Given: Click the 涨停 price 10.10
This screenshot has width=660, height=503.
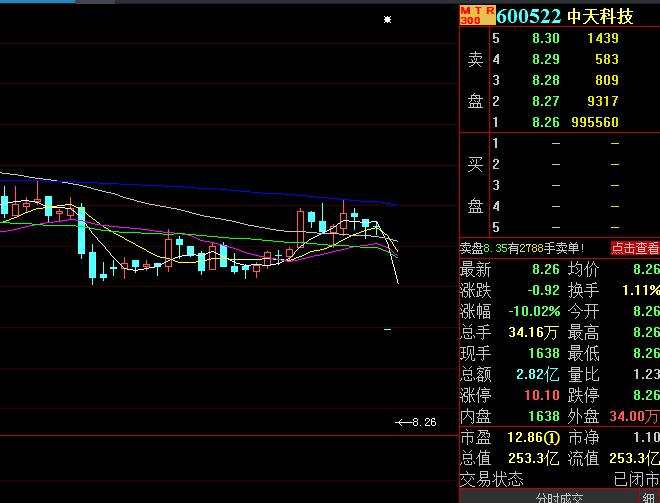Looking at the screenshot, I should (542, 395).
